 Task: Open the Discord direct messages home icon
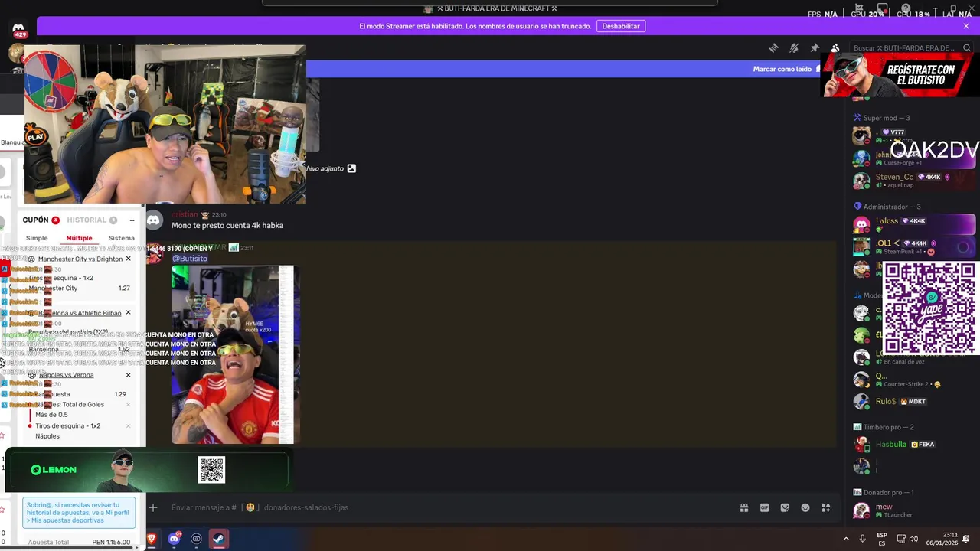click(18, 30)
